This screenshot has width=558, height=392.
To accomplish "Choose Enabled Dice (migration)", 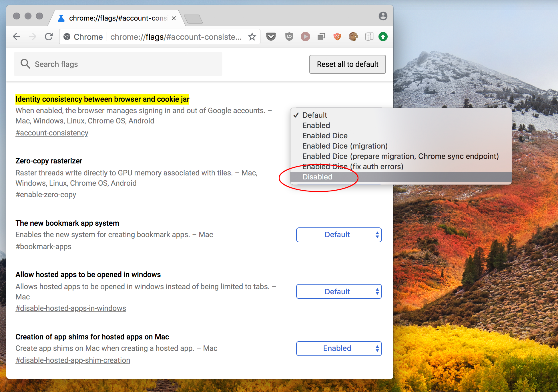I will click(x=401, y=146).
